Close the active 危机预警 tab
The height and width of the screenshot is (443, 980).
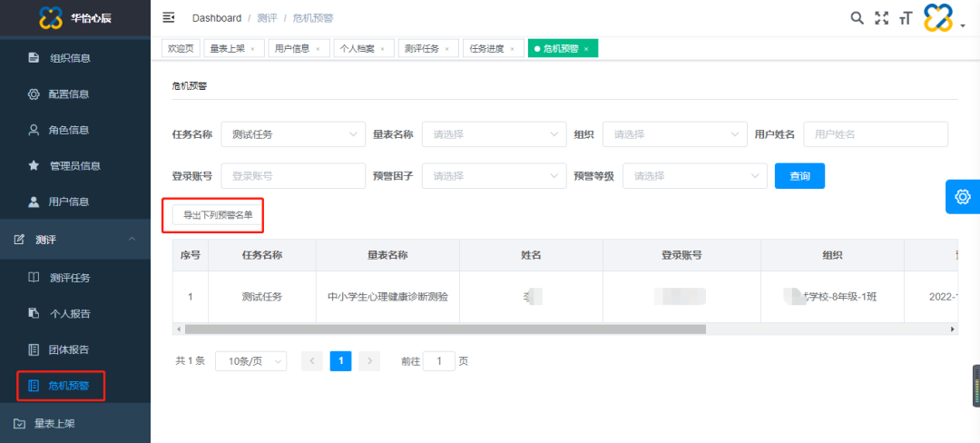click(586, 49)
